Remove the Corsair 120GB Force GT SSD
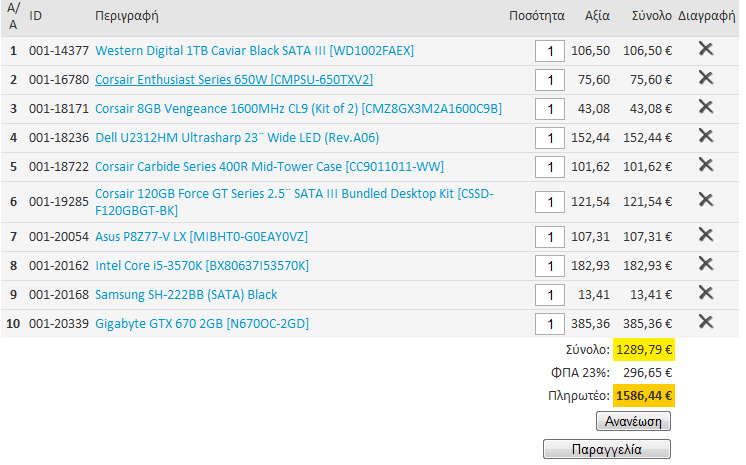Screen dimensions: 746x465 click(x=706, y=200)
